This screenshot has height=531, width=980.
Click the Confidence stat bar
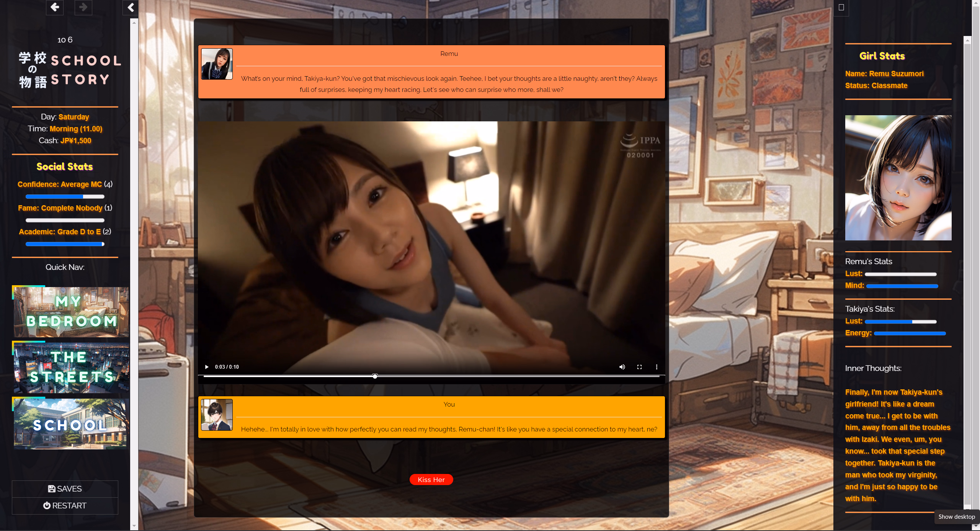[x=65, y=197]
